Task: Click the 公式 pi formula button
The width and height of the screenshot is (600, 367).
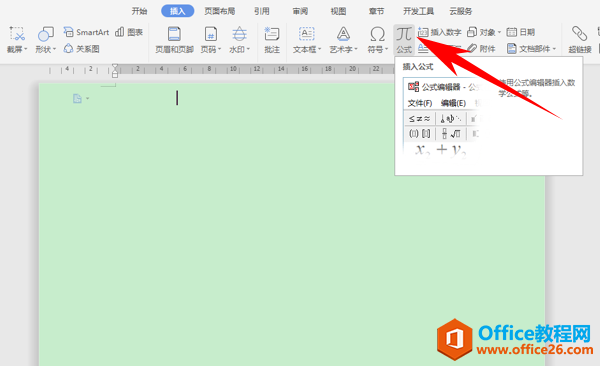Action: pos(404,39)
